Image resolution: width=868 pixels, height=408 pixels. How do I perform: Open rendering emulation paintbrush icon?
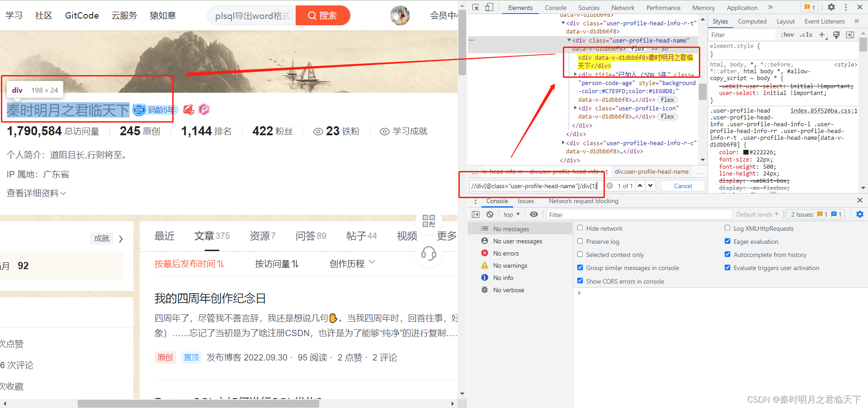[x=836, y=35]
